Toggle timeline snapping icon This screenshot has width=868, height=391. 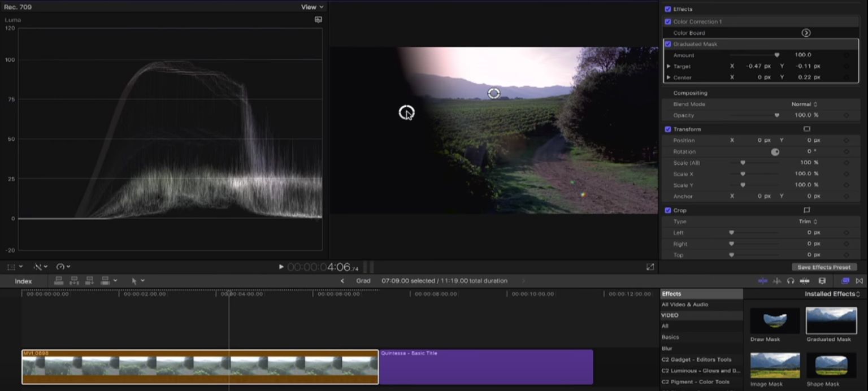tap(804, 281)
